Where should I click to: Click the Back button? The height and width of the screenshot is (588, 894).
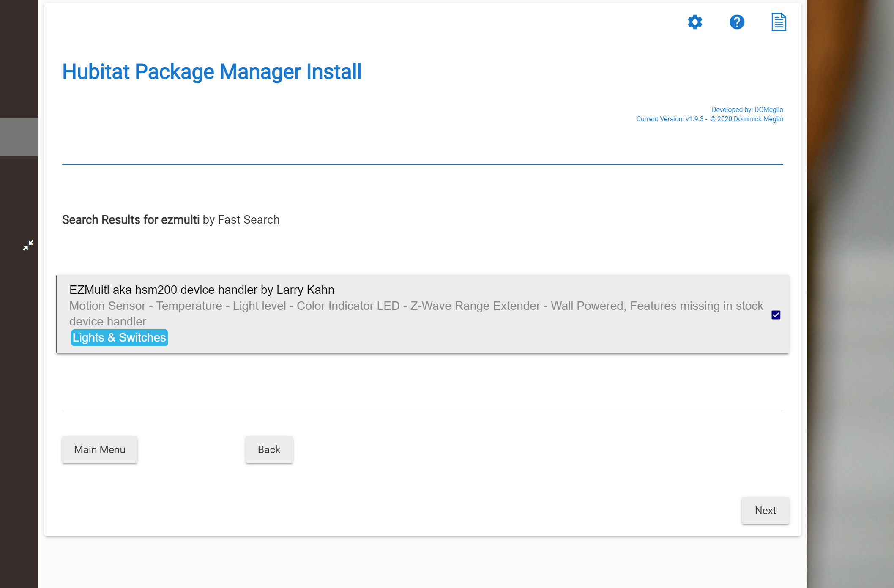(269, 450)
